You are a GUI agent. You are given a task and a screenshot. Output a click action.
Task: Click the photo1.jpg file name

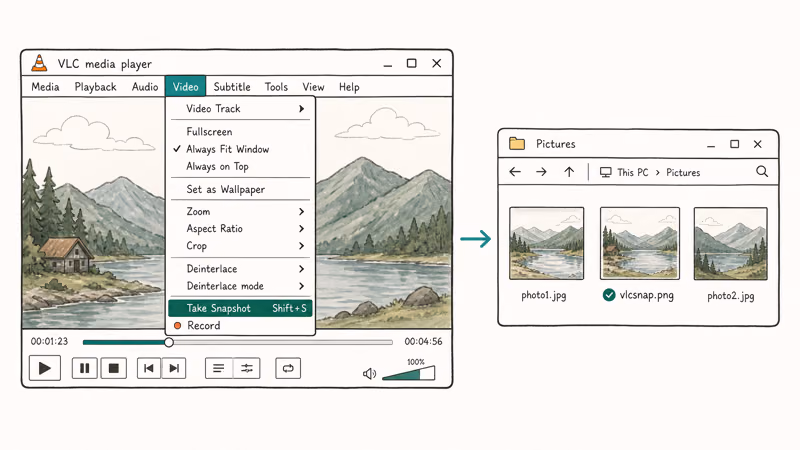tap(544, 295)
